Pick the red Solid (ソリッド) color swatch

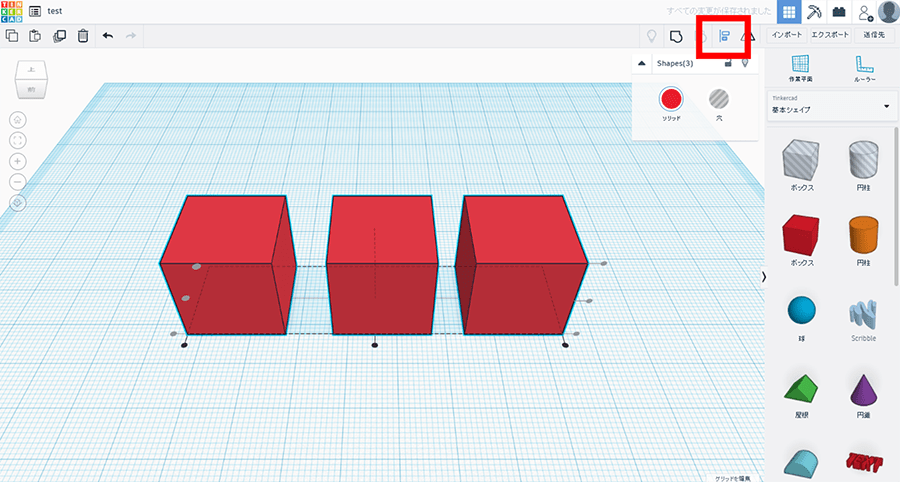click(x=671, y=99)
